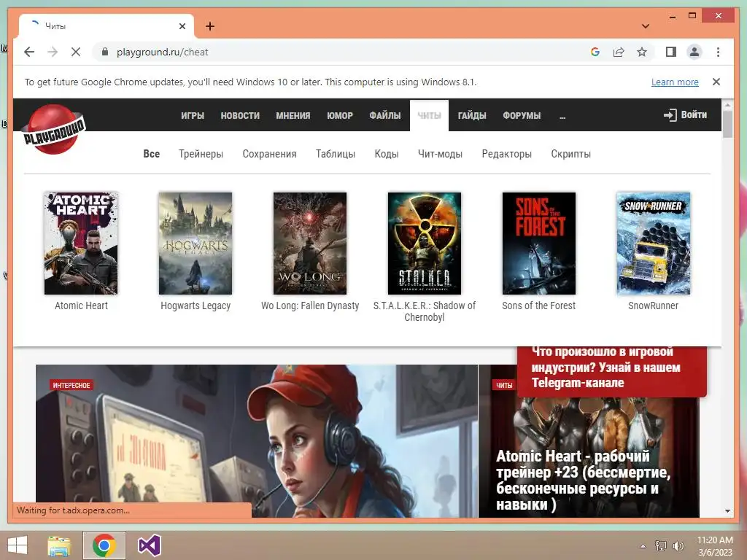
Task: Select the Таблицы filter
Action: (336, 154)
